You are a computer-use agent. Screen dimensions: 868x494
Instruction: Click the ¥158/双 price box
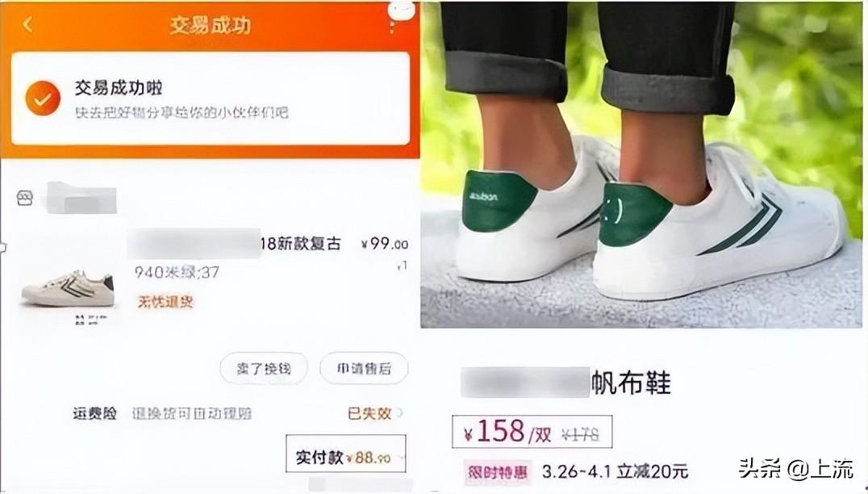click(532, 431)
